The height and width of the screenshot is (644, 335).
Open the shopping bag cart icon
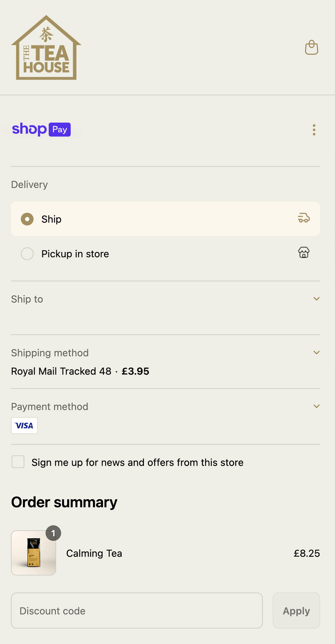(311, 47)
